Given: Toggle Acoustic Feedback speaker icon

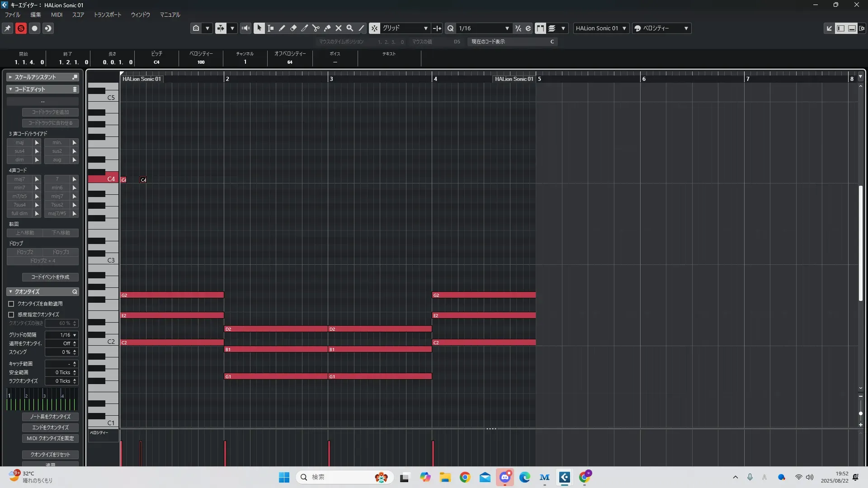Looking at the screenshot, I should click(x=245, y=28).
